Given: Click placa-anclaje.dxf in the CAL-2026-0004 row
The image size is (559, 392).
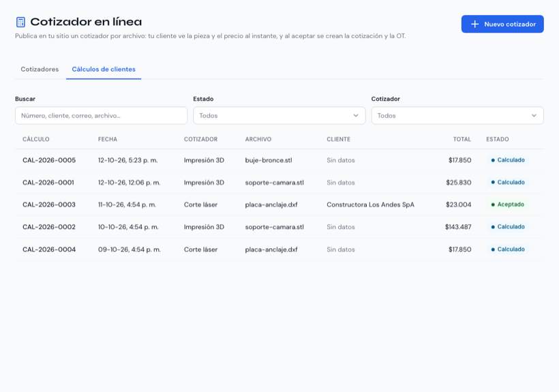Looking at the screenshot, I should [271, 250].
